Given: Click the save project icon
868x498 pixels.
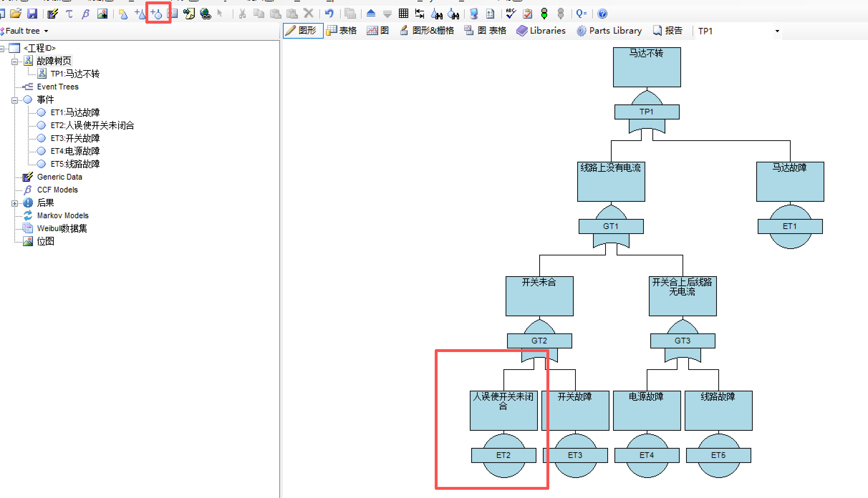Looking at the screenshot, I should (32, 14).
